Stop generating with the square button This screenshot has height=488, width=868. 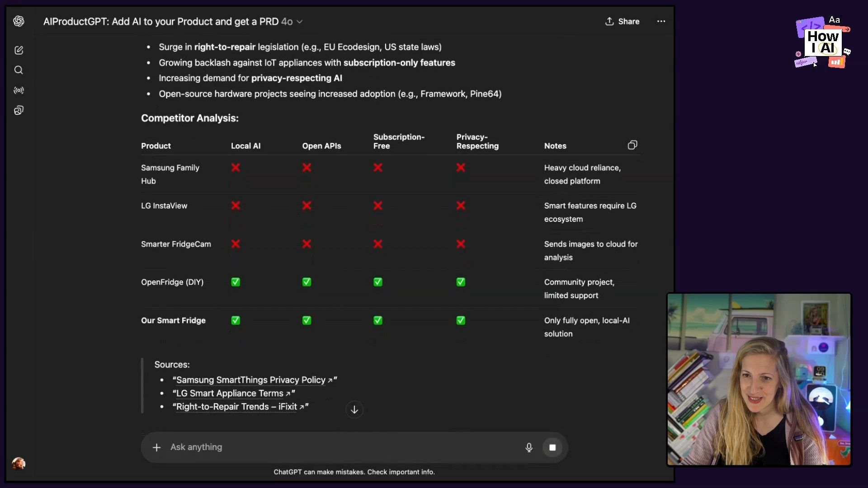click(552, 447)
